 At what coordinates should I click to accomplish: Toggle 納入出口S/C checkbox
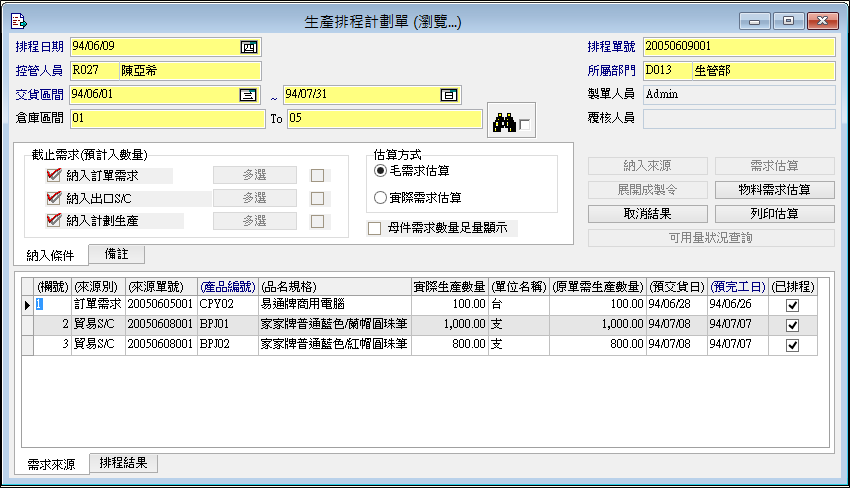(x=55, y=198)
